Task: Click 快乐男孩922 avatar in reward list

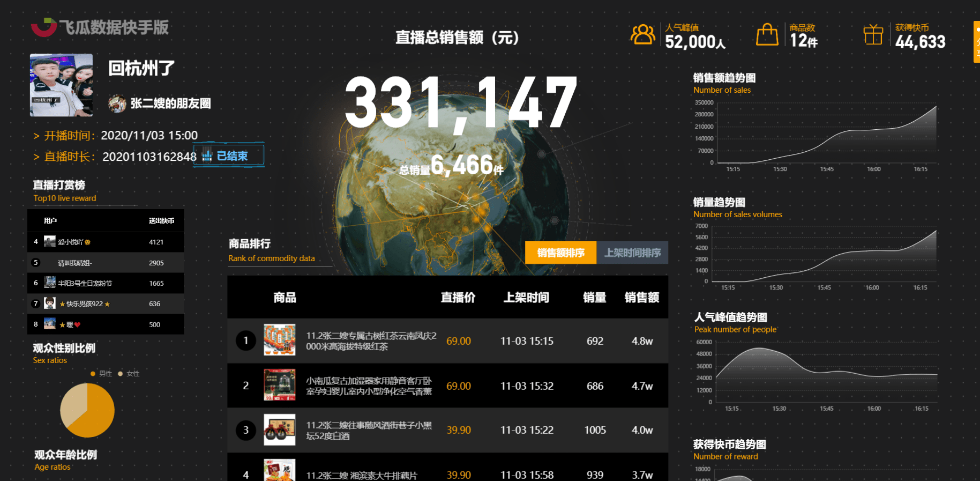Action: pos(50,304)
